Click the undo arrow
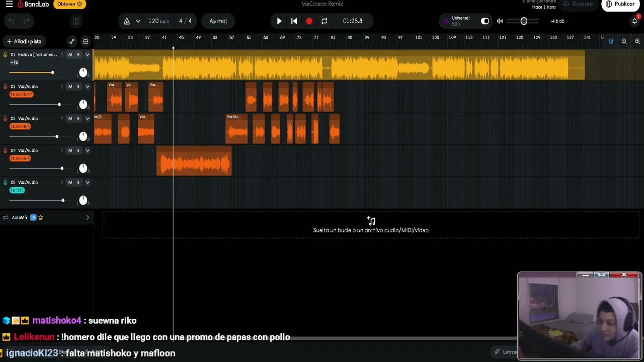This screenshot has width=644, height=362. pos(12,21)
